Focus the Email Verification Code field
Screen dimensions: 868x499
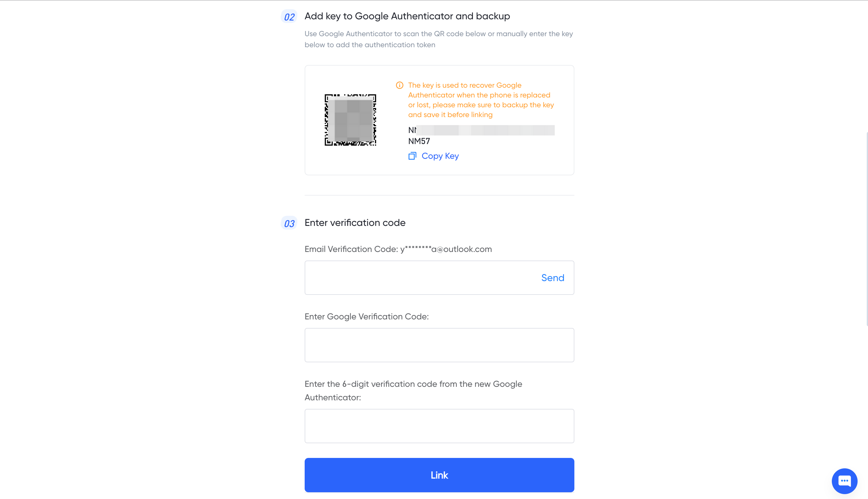point(439,278)
